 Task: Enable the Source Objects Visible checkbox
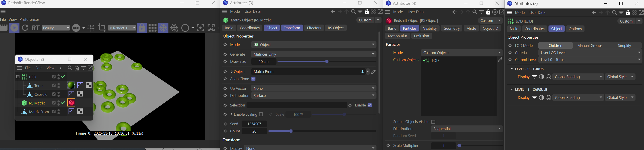[434, 122]
